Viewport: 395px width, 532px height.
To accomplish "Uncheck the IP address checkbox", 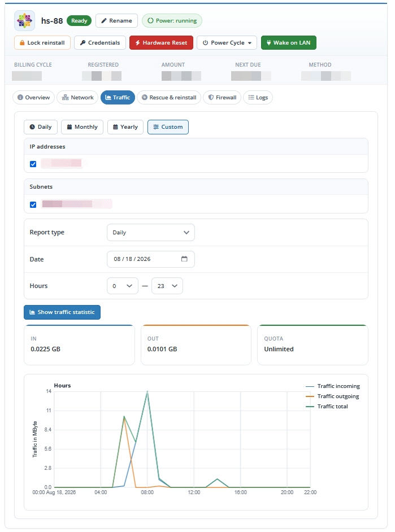I will (x=33, y=164).
